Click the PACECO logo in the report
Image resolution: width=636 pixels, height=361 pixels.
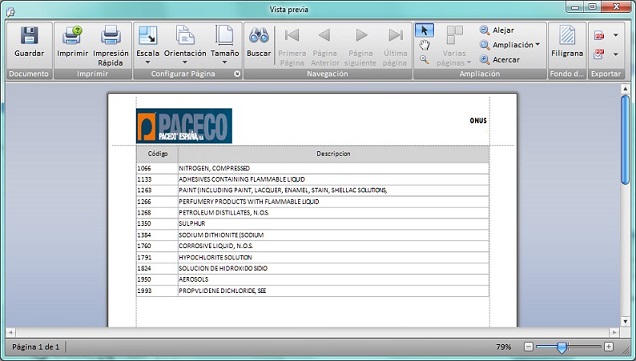(184, 126)
